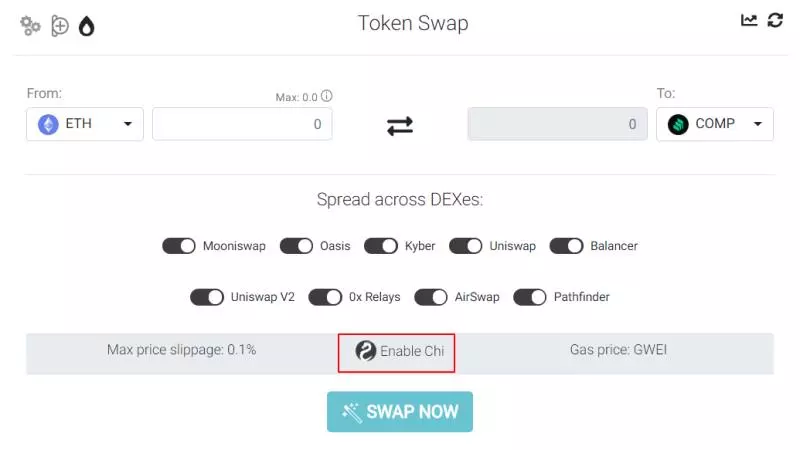Click the refresh icon
The width and height of the screenshot is (800, 450).
coord(775,20)
